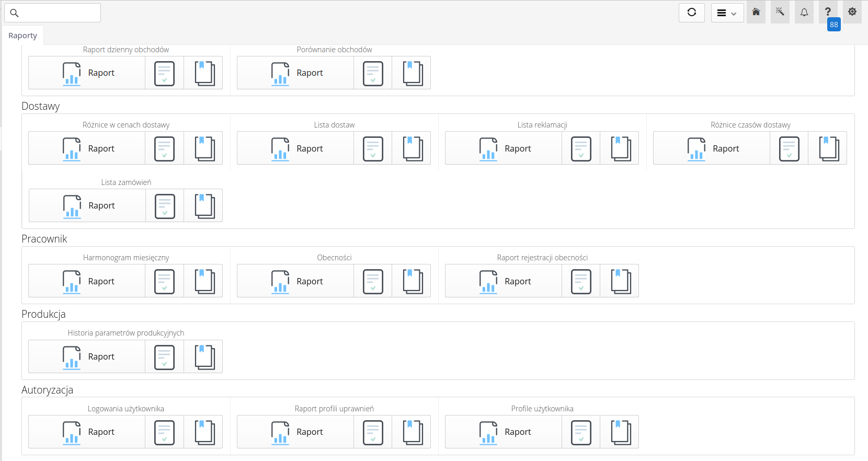Viewport: 868px width, 461px height.
Task: Select the Raporty tab
Action: click(22, 36)
